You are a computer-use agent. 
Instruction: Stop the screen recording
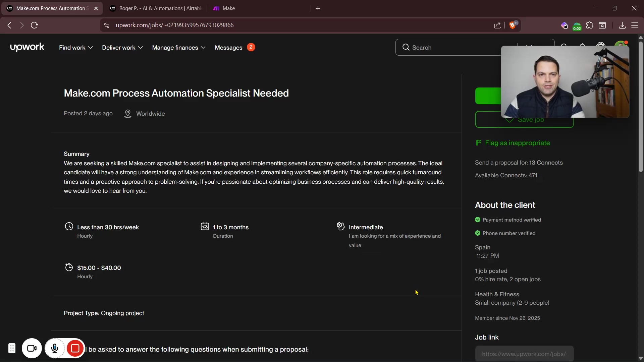[x=75, y=349]
